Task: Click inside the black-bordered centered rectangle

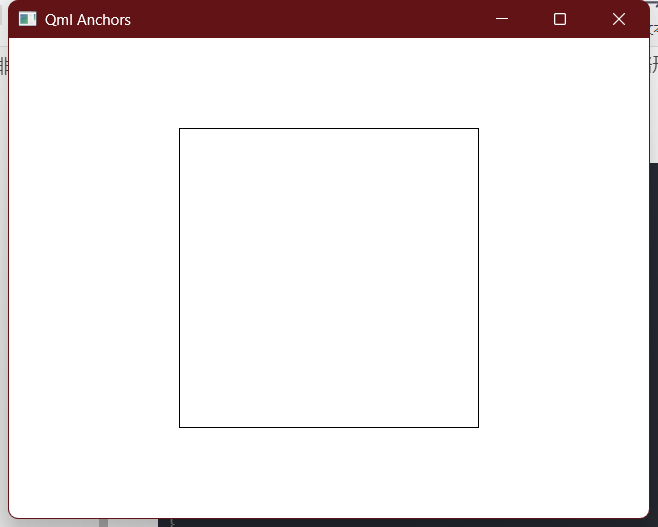Action: tap(329, 278)
